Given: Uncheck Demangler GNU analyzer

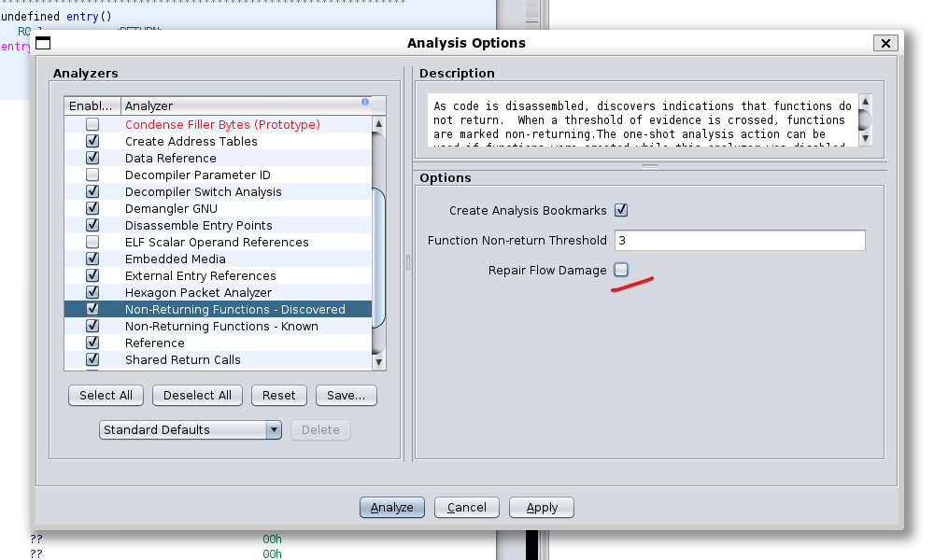Looking at the screenshot, I should pos(92,208).
